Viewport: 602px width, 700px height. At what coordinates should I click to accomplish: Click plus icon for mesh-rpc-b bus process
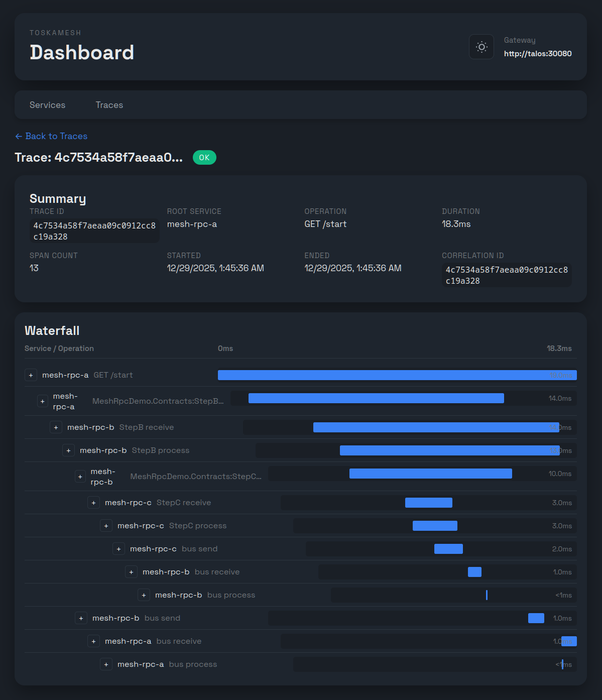(144, 595)
